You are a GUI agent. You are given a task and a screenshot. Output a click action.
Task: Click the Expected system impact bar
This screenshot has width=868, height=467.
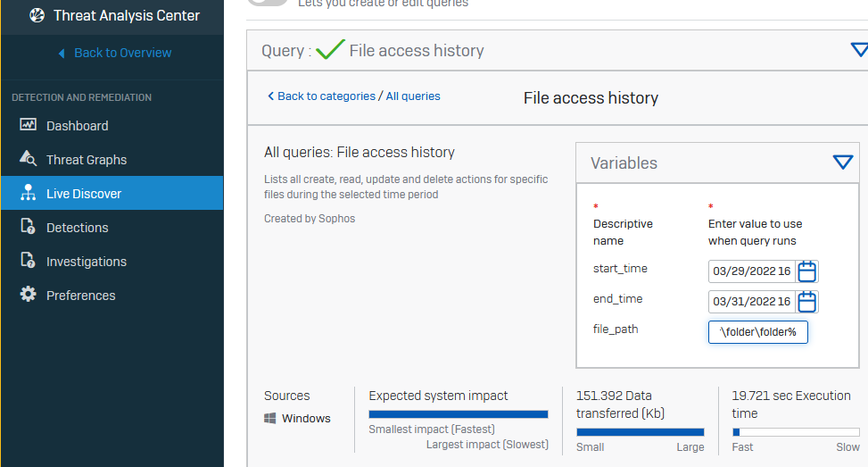click(x=458, y=414)
